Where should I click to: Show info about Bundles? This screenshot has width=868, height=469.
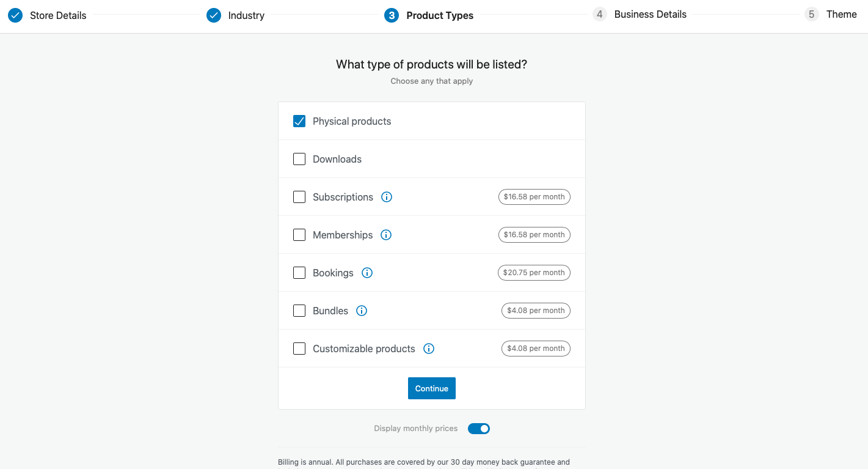362,311
